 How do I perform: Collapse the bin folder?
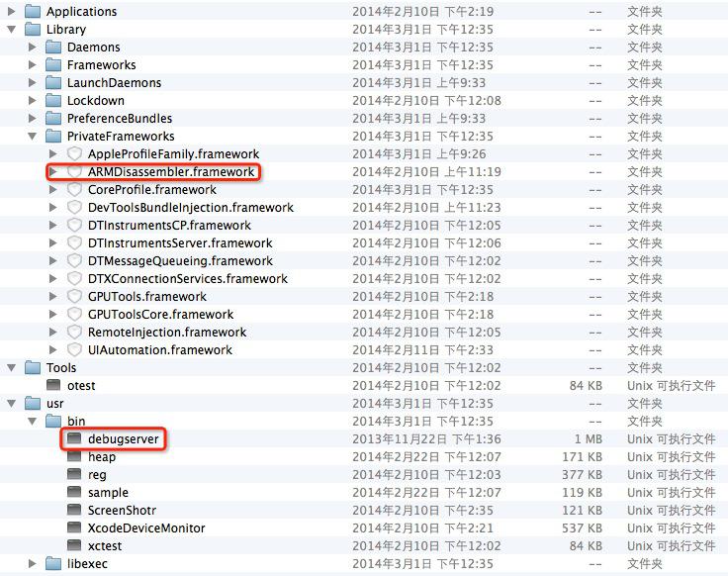(x=32, y=422)
